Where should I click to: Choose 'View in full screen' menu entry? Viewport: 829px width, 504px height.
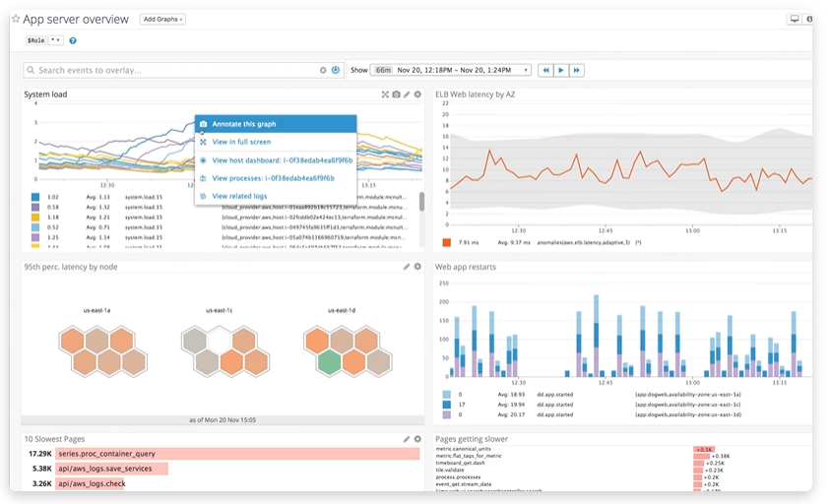click(x=241, y=142)
